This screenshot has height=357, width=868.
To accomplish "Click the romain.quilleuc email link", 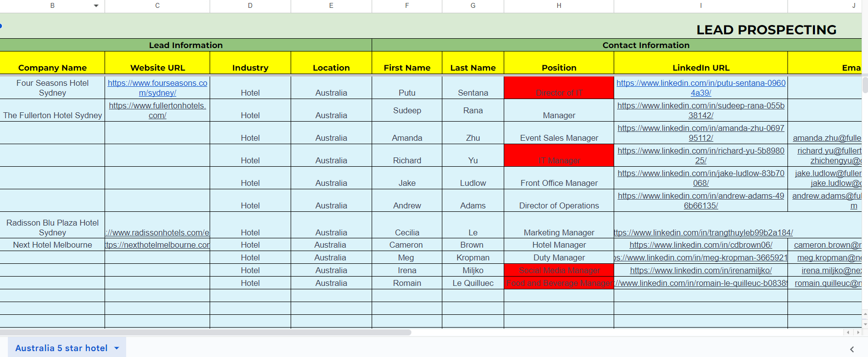I will 828,283.
